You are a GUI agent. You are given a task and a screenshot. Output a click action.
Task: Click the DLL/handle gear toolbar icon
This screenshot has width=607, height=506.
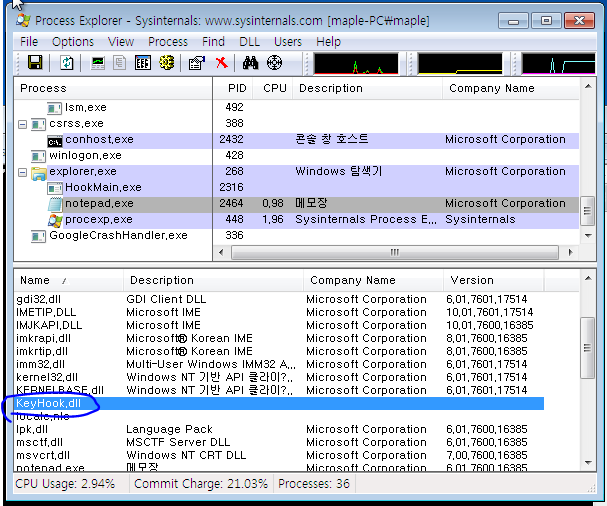[166, 62]
